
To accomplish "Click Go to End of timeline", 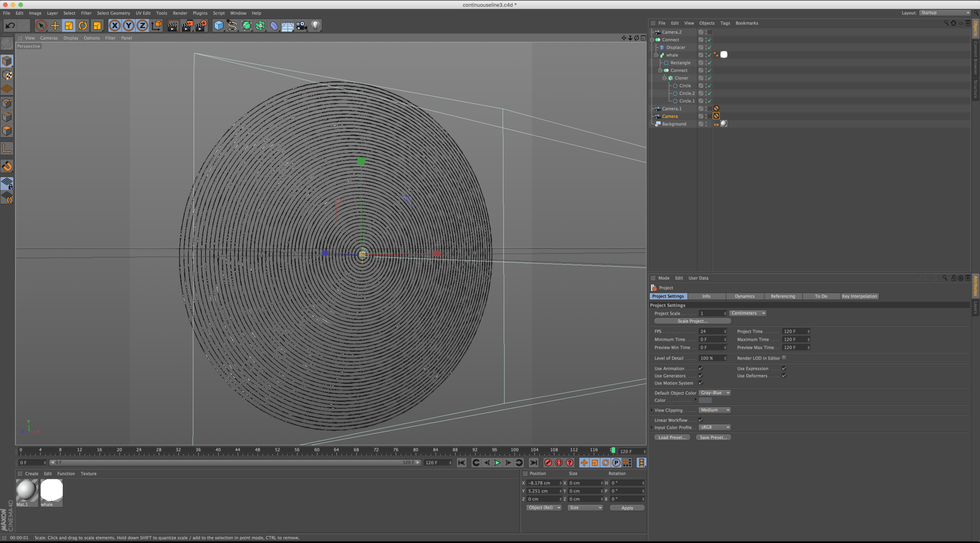I will coord(534,463).
